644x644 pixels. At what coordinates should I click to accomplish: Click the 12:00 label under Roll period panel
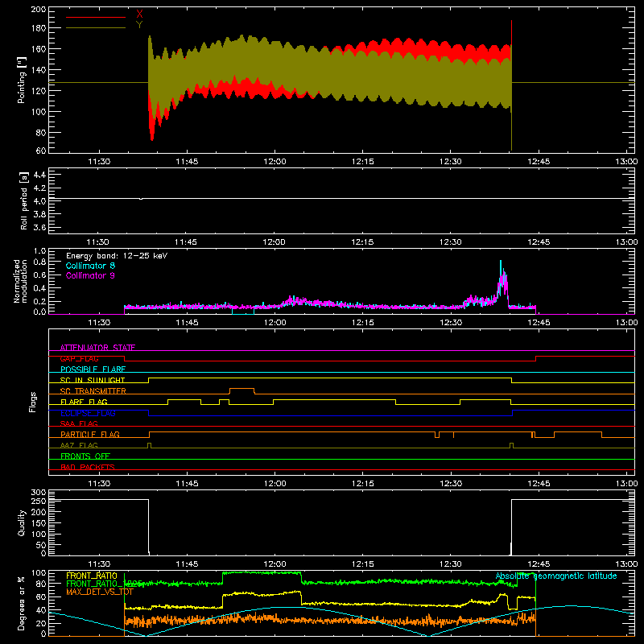point(275,242)
